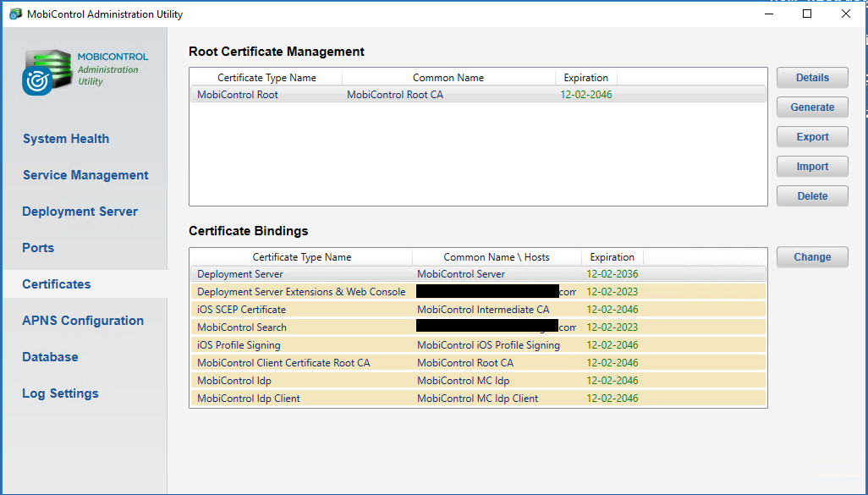Click the Details button

click(812, 78)
